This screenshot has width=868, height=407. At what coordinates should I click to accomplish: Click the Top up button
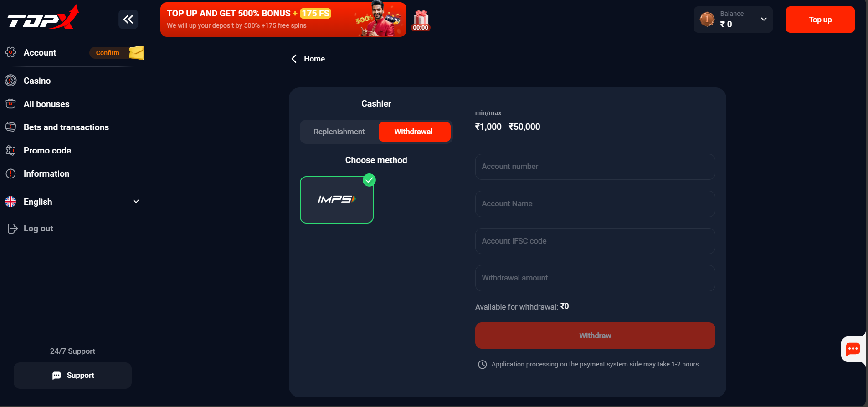(x=819, y=20)
